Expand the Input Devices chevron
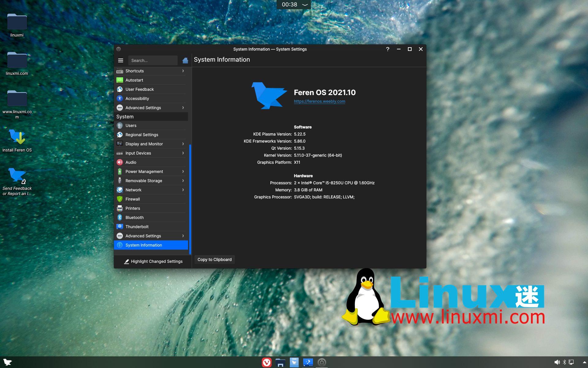This screenshot has height=368, width=588. (x=183, y=153)
